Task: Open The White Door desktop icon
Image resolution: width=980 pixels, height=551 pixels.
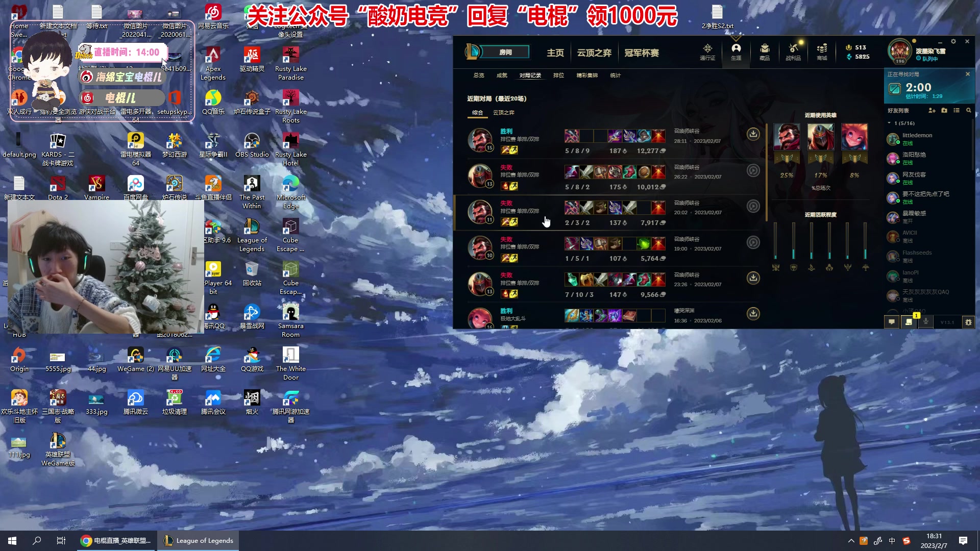Action: point(290,363)
